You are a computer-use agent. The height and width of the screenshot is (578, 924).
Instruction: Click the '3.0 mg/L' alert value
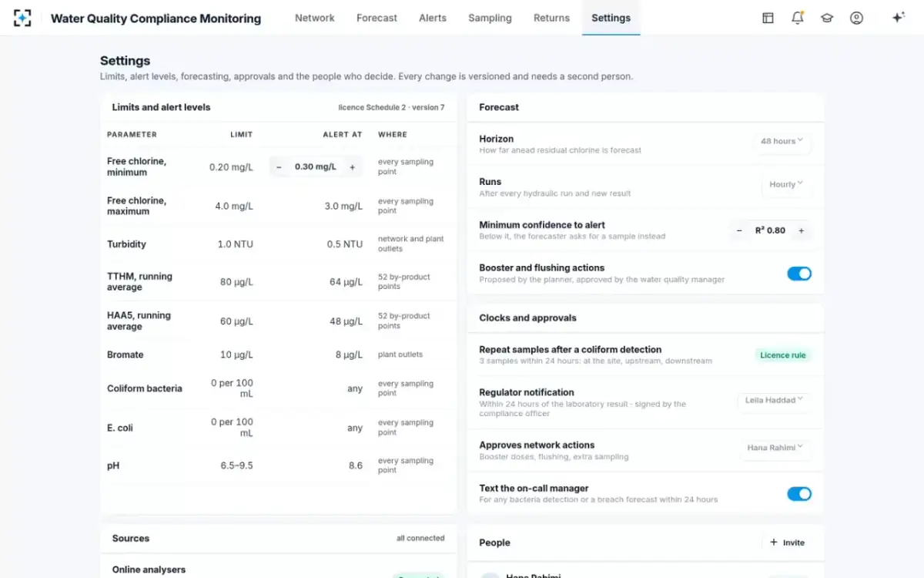[x=343, y=206]
